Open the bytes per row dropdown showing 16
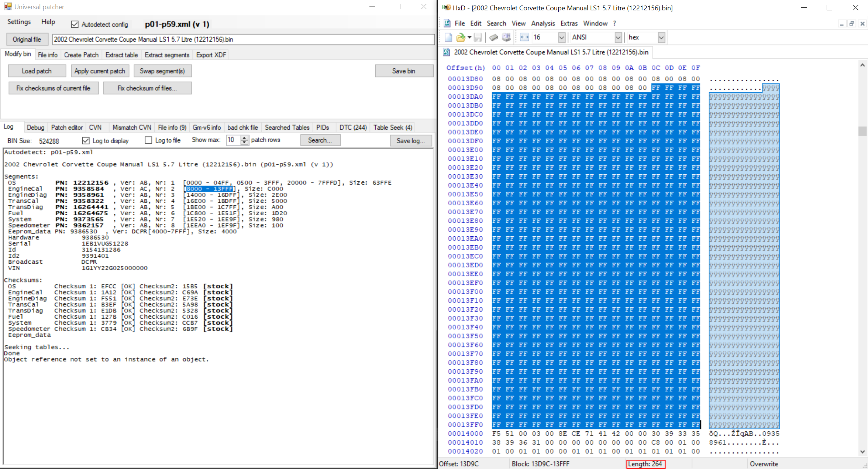The width and height of the screenshot is (868, 469). point(562,37)
